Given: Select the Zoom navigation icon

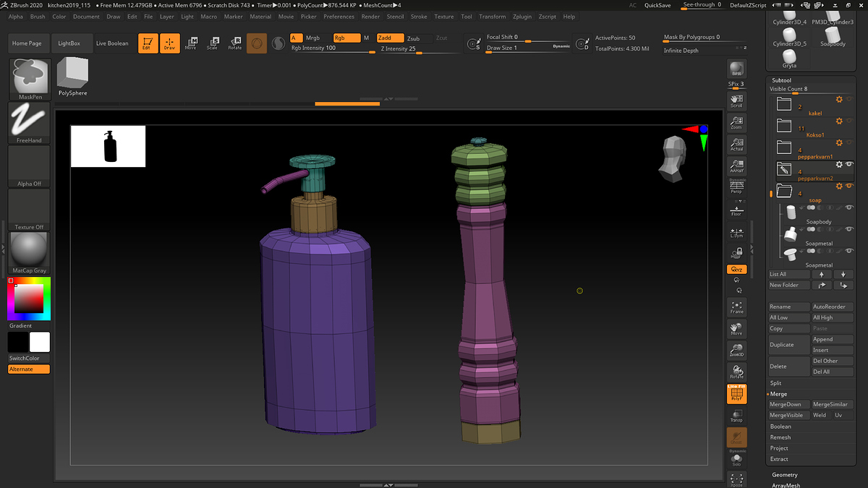Looking at the screenshot, I should click(736, 122).
